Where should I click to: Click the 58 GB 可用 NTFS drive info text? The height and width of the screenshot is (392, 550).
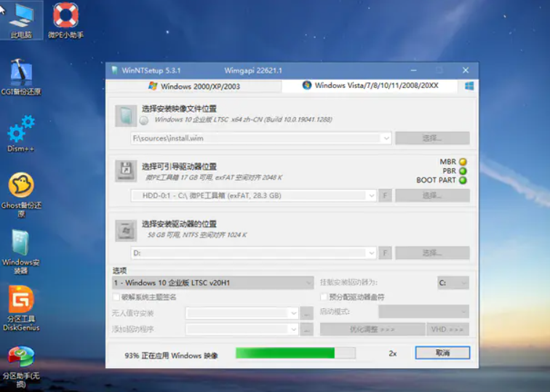[197, 235]
